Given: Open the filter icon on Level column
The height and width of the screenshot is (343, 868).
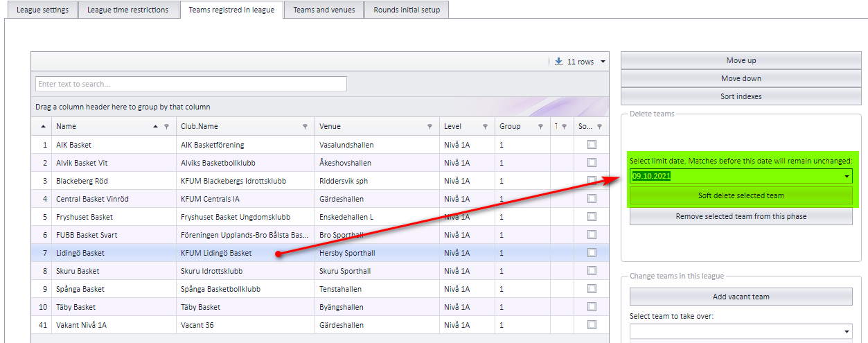Looking at the screenshot, I should pyautogui.click(x=485, y=127).
